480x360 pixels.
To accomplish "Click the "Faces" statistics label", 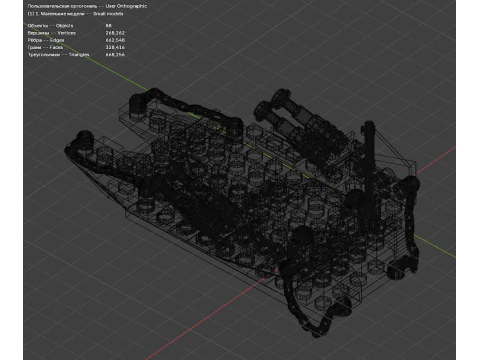I will pyautogui.click(x=56, y=47).
